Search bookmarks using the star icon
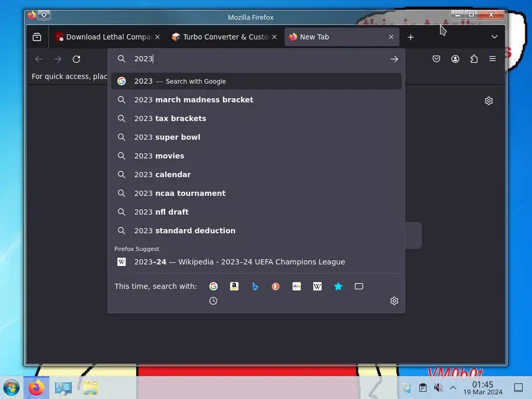This screenshot has width=532, height=399. coord(338,286)
